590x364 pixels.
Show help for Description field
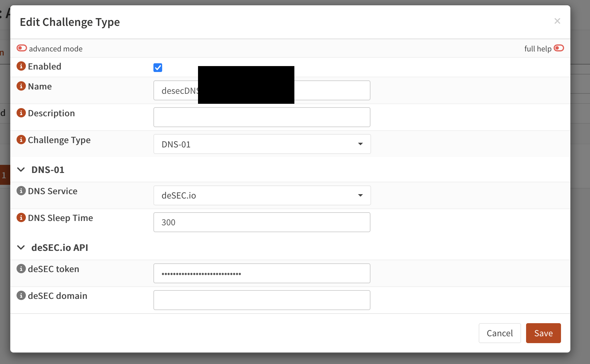point(21,113)
